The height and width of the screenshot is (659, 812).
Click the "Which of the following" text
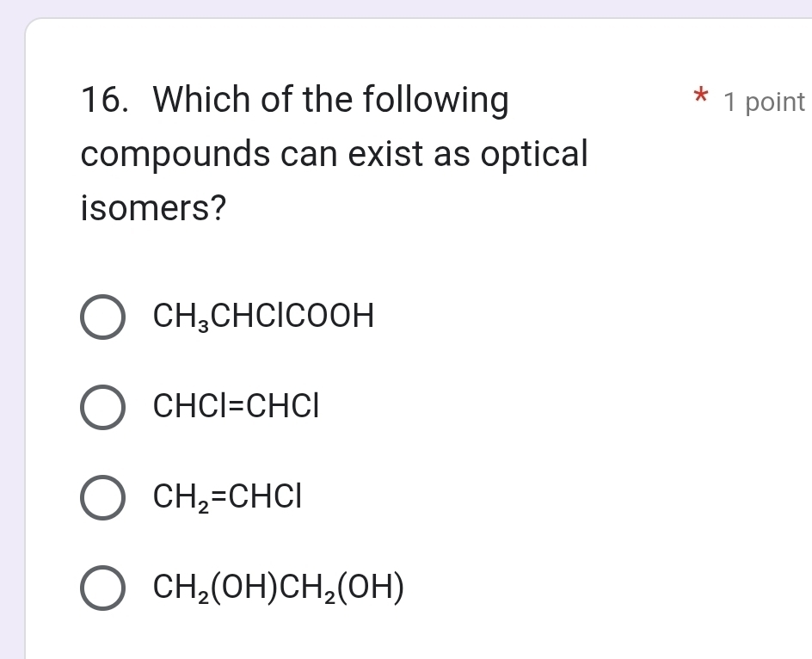(x=331, y=101)
